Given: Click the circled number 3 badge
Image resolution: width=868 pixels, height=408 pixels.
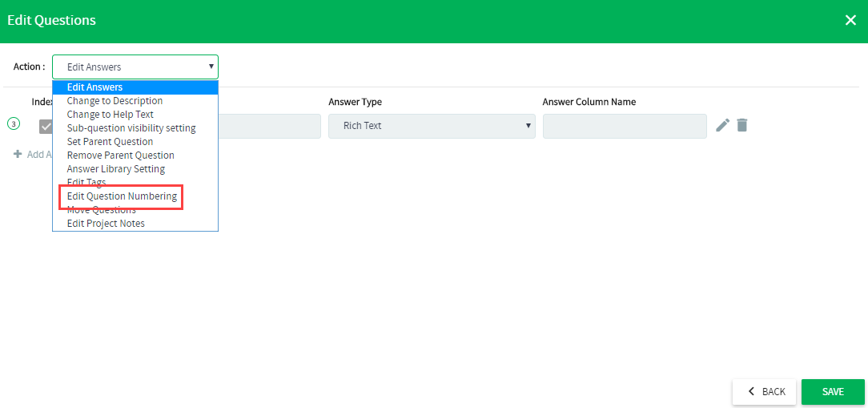Looking at the screenshot, I should (x=14, y=123).
